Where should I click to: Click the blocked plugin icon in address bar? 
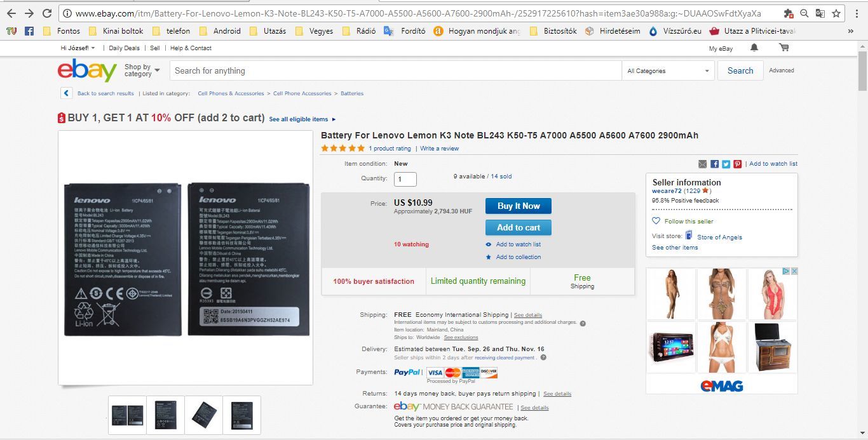[x=788, y=13]
